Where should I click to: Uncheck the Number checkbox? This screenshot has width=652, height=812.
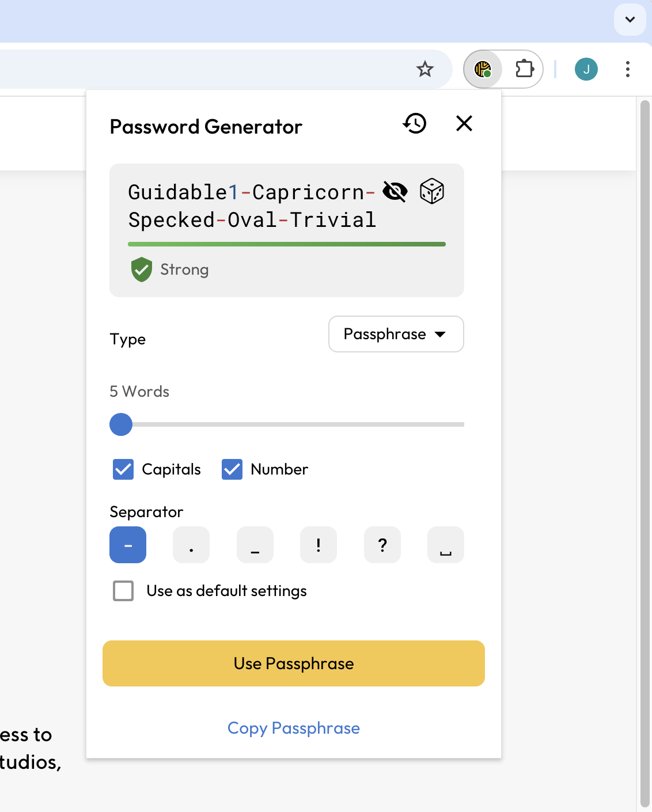tap(232, 469)
